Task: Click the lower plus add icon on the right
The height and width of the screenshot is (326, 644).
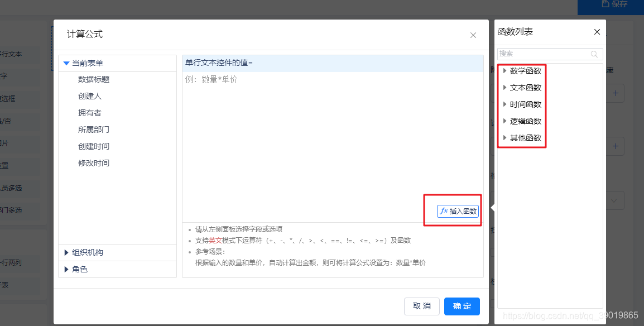Action: click(614, 146)
